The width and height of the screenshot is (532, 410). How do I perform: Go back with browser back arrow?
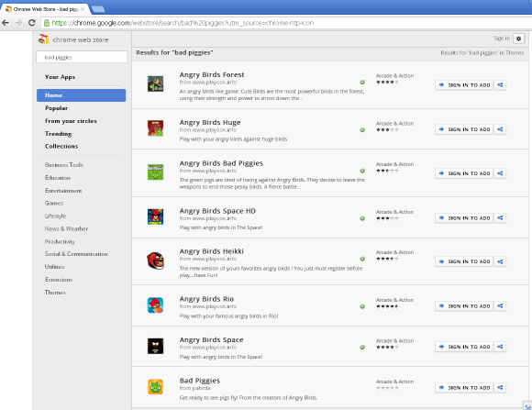click(6, 23)
